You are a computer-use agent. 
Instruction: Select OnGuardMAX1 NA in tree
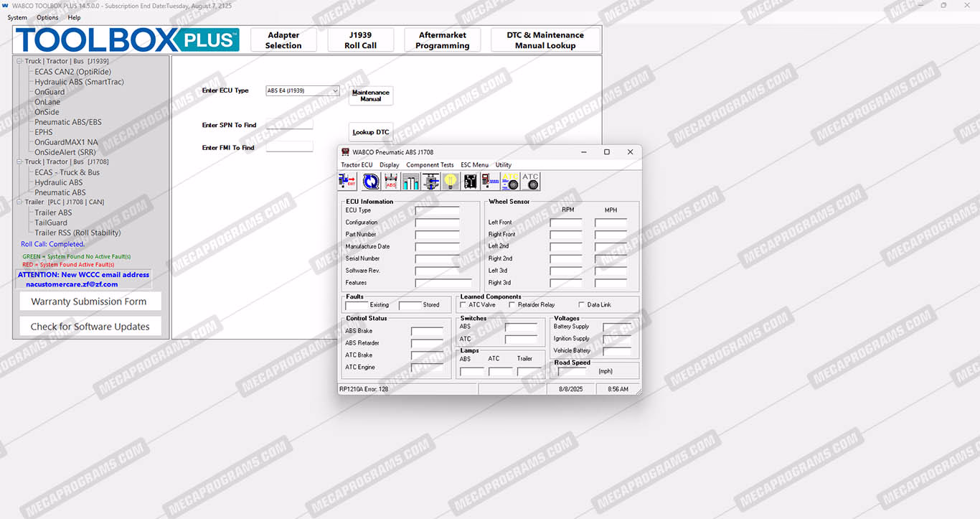pyautogui.click(x=67, y=142)
